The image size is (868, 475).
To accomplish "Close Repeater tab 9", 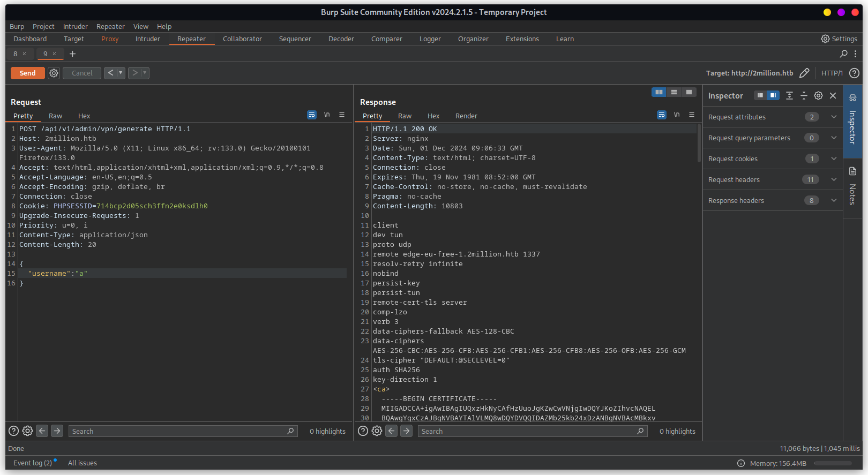I will pos(54,54).
